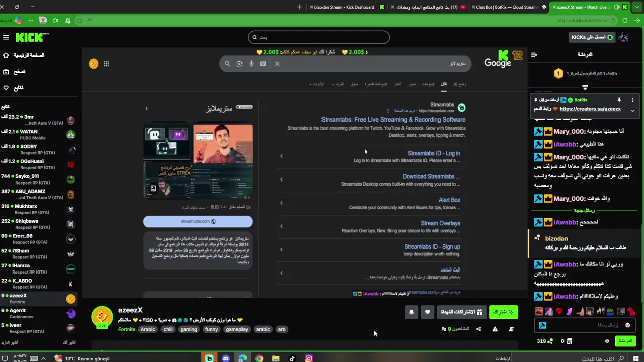The height and width of the screenshot is (362, 644).
Task: Open OGxHusni channel in sidebar
Action: pyautogui.click(x=38, y=164)
